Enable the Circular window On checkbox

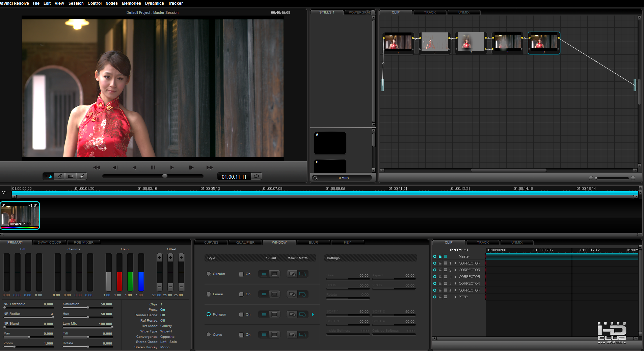coord(241,274)
